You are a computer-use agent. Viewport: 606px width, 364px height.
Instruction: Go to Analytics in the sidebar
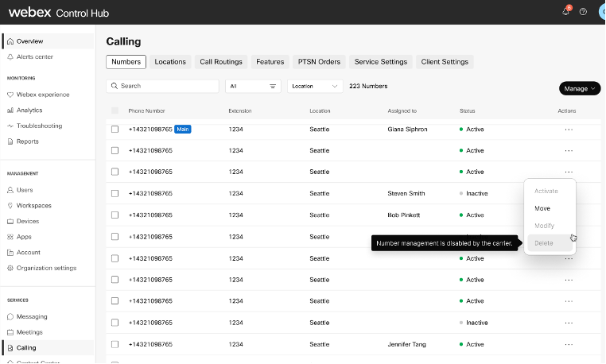[29, 110]
